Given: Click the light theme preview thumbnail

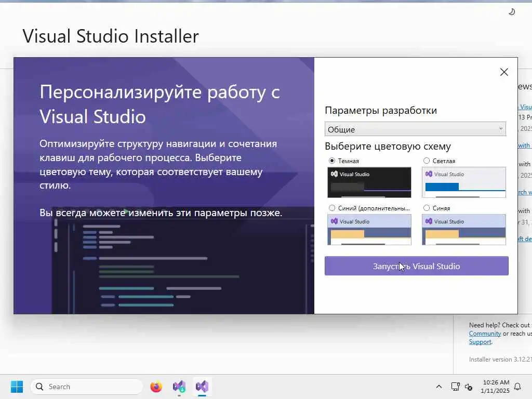Looking at the screenshot, I should coord(464,182).
